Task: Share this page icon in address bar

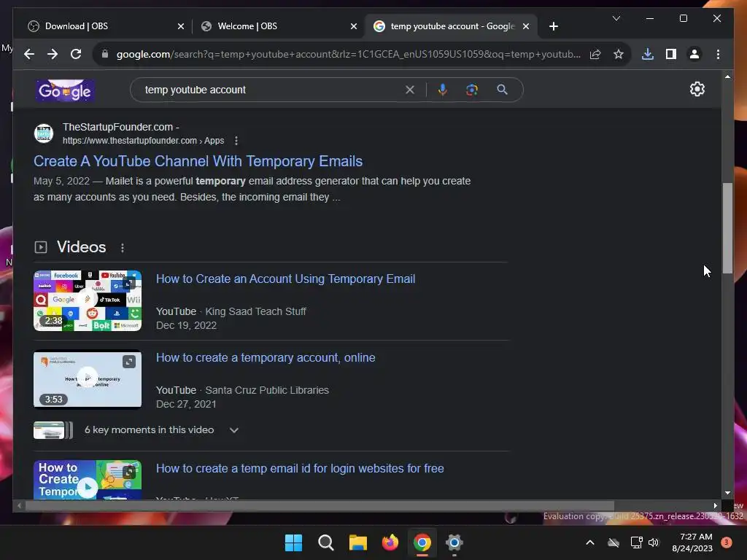Action: point(595,54)
